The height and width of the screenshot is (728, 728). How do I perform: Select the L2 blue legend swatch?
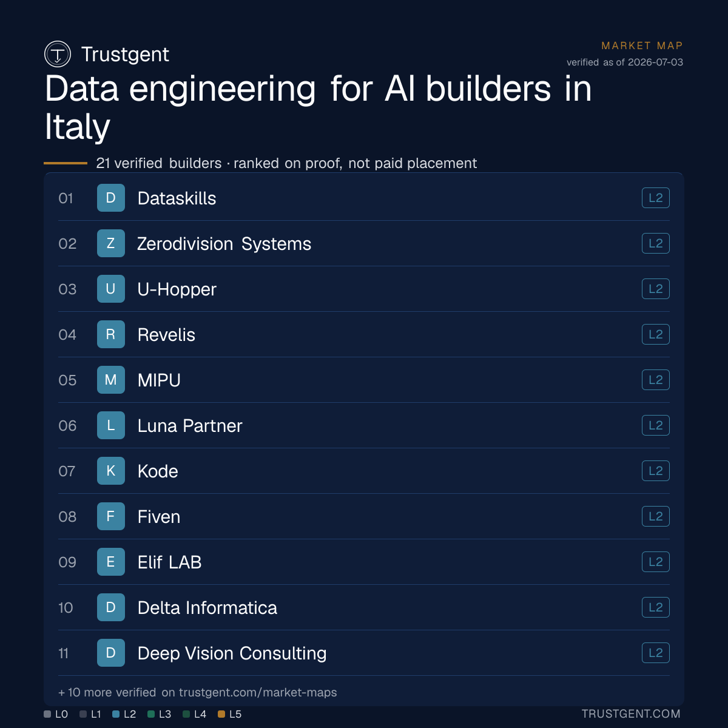point(116,714)
